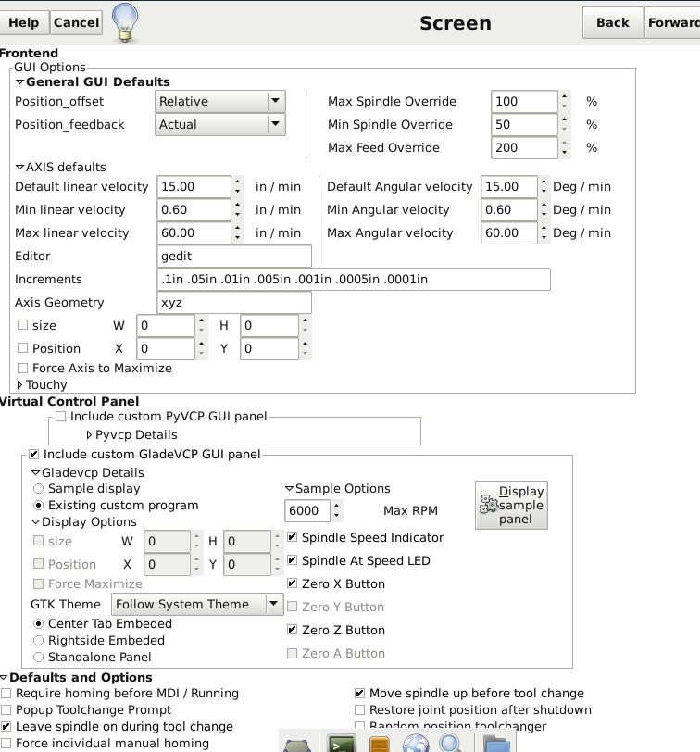Open the Position_feedback Actual dropdown
This screenshot has width=700, height=752.
220,124
